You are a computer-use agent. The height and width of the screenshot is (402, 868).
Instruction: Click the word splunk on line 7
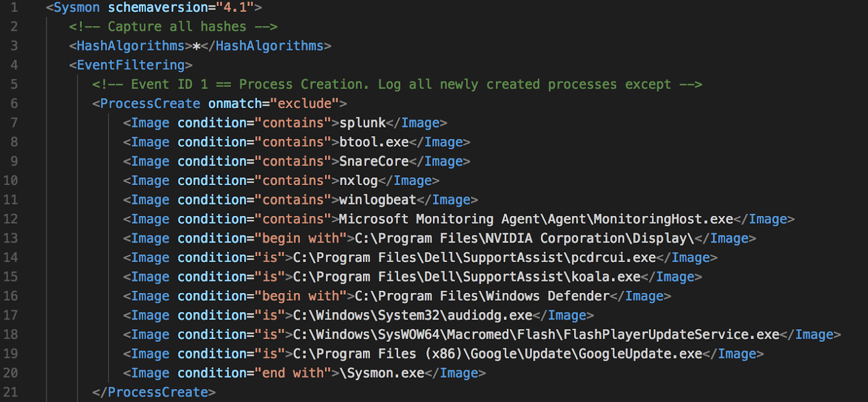point(362,123)
